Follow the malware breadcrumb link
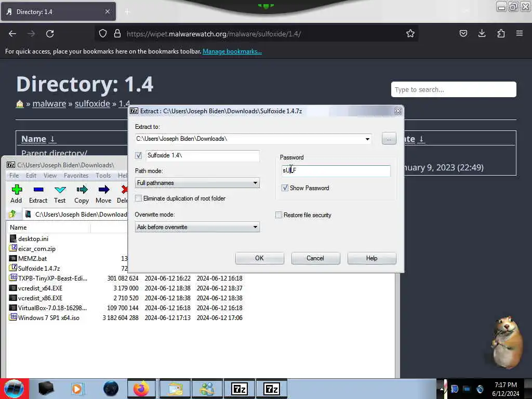 coord(49,104)
